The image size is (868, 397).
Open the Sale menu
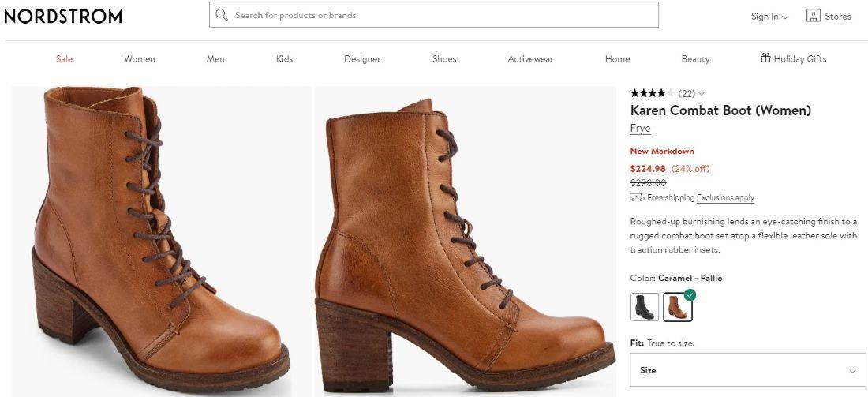point(64,59)
